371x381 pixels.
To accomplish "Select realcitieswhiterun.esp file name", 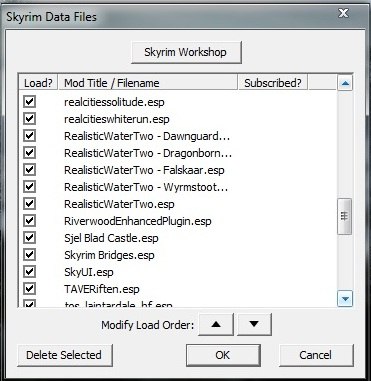I will pyautogui.click(x=117, y=119).
